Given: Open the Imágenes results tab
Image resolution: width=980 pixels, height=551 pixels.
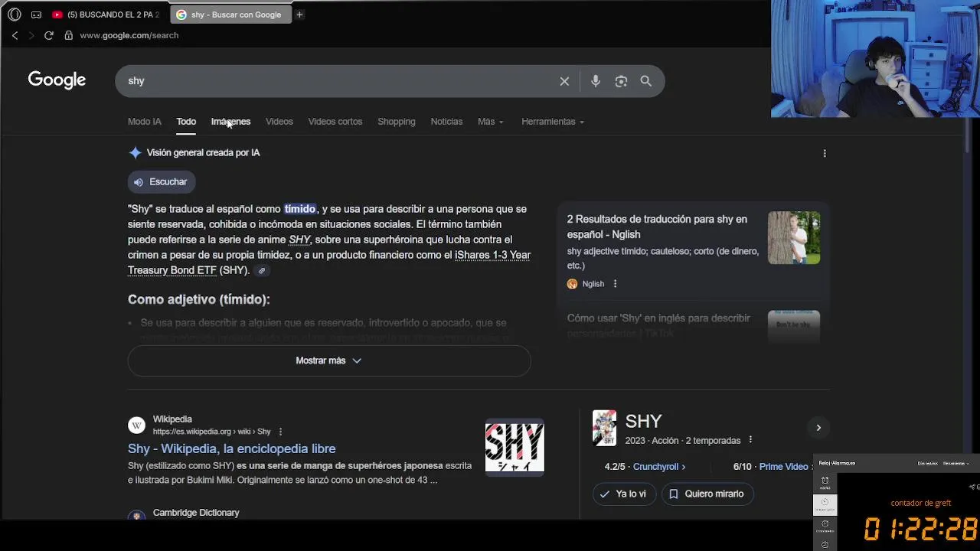Looking at the screenshot, I should 230,122.
